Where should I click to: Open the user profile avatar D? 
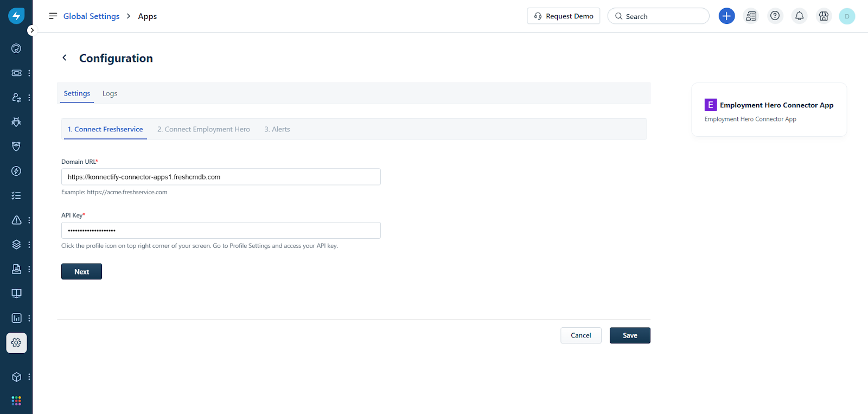click(x=847, y=16)
